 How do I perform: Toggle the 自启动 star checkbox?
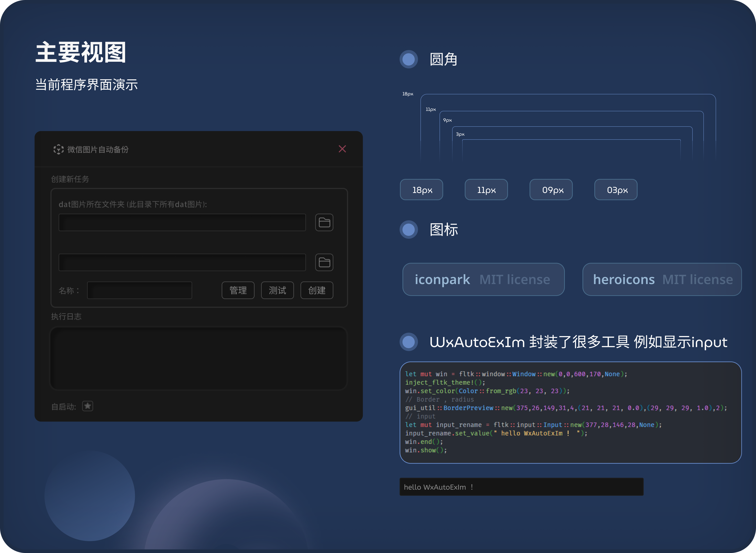(88, 406)
